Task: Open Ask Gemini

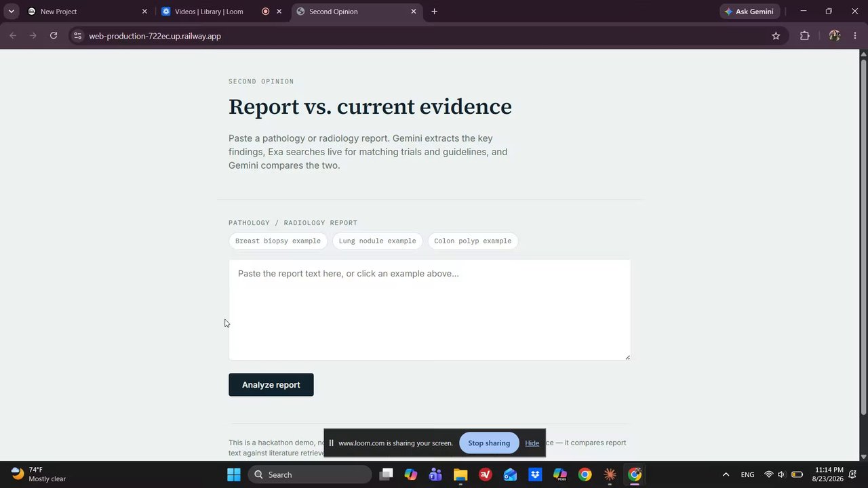Action: pyautogui.click(x=750, y=12)
